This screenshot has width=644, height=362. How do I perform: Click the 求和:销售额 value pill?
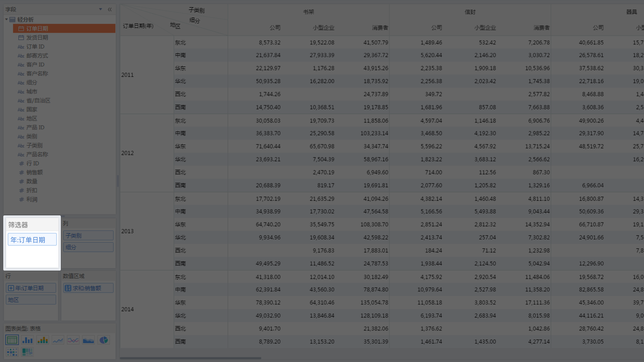click(x=88, y=288)
